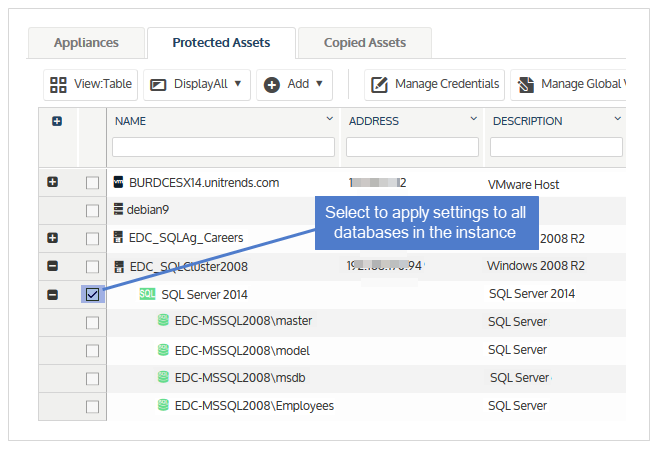
Task: Click the ADDRESS filter input field
Action: point(412,147)
